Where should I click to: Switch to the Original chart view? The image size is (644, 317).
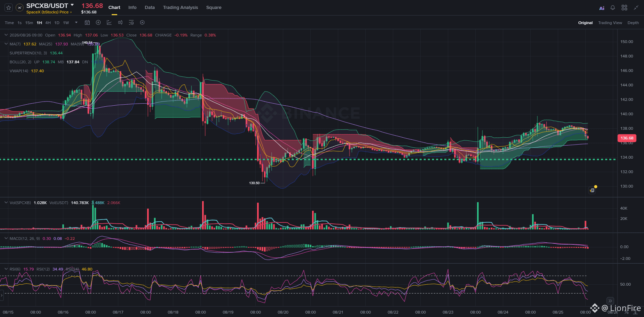pos(585,23)
